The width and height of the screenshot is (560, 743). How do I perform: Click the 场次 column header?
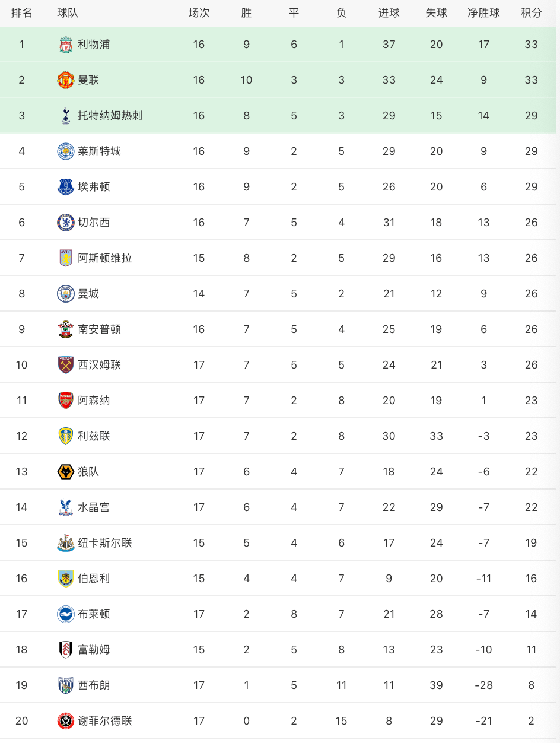click(199, 13)
